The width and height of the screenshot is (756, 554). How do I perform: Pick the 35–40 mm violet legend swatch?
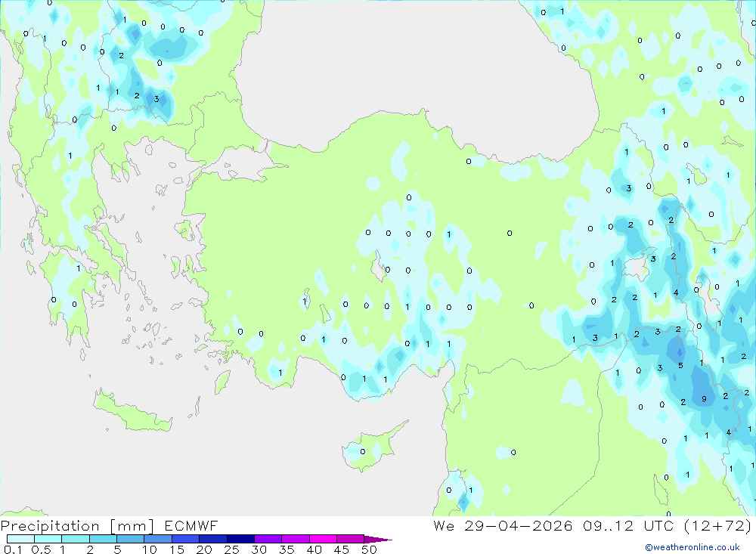tap(295, 539)
